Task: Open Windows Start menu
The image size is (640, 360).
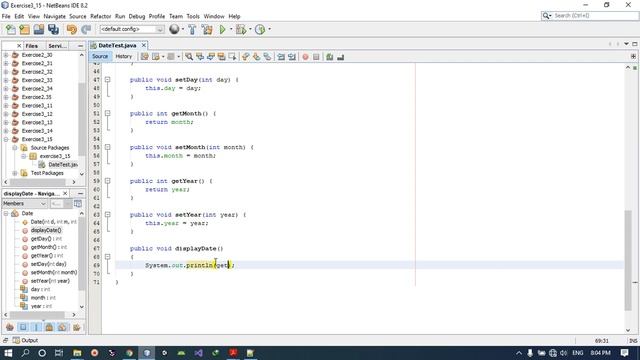Action: click(8, 353)
